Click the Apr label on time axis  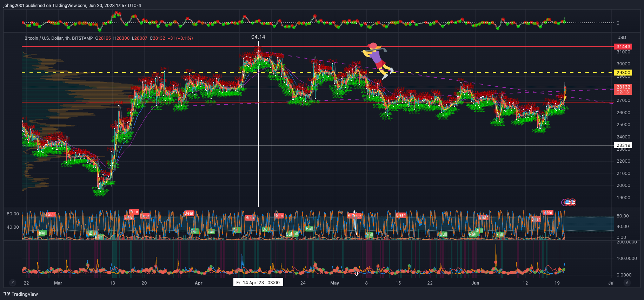[x=199, y=283]
